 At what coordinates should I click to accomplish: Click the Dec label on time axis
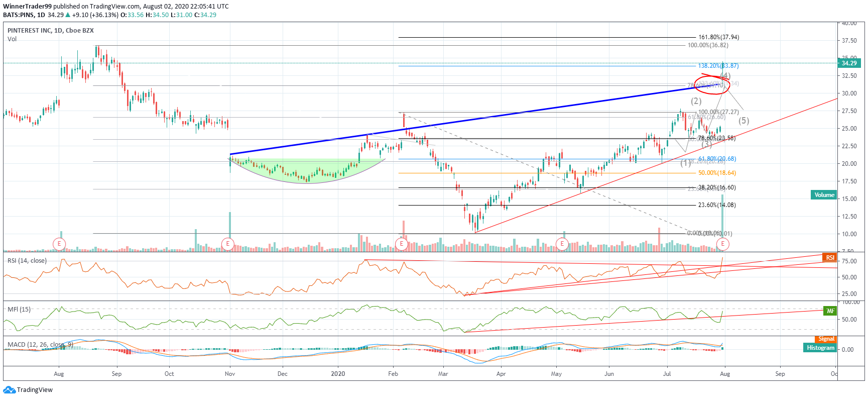point(282,374)
